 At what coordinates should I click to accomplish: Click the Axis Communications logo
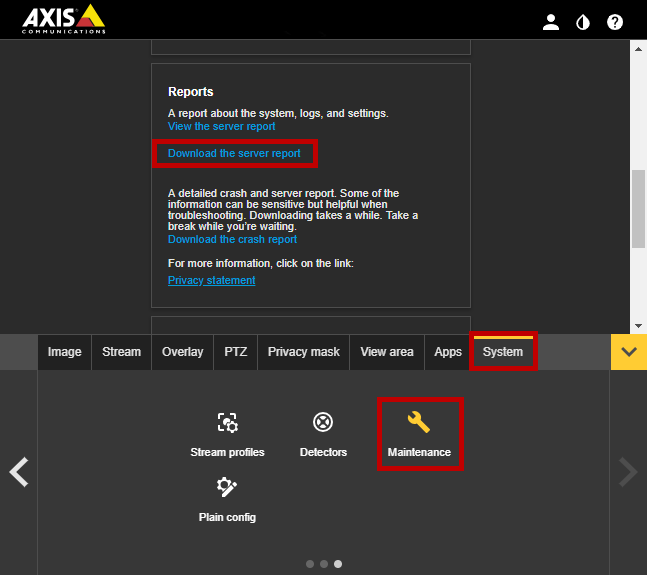(x=63, y=19)
